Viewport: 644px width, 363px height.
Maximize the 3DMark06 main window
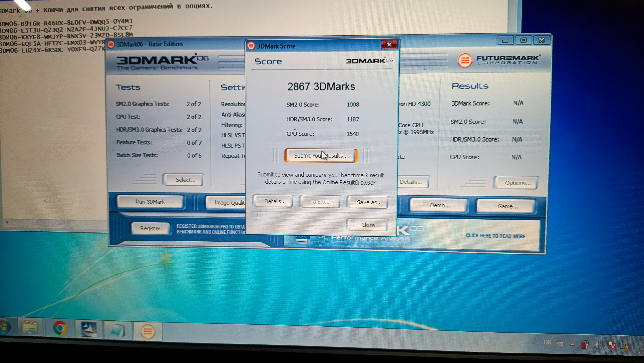coord(523,40)
